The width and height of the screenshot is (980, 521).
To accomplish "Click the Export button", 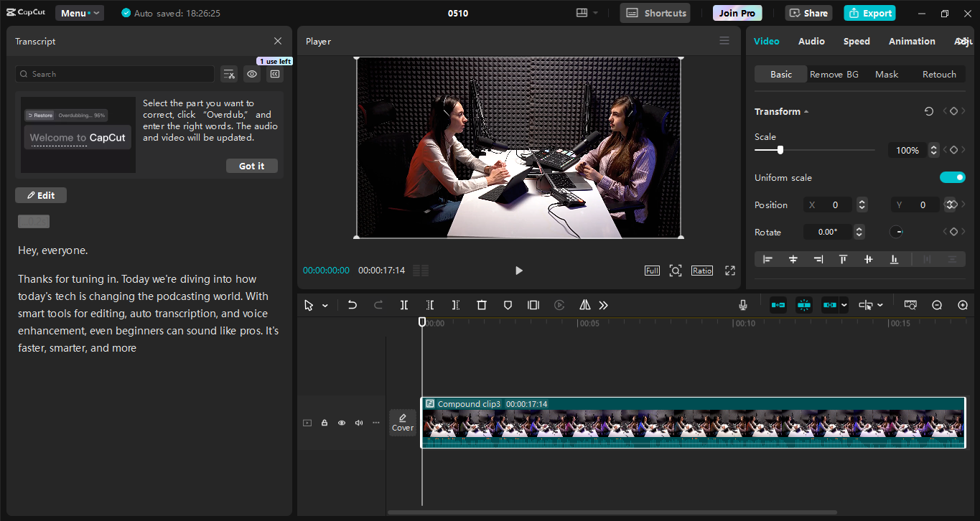I will point(869,12).
